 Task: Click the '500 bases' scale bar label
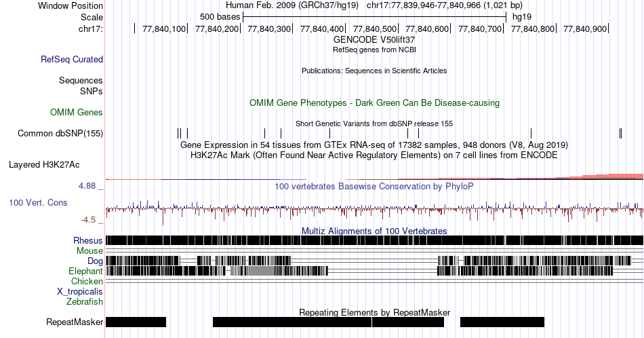[220, 17]
